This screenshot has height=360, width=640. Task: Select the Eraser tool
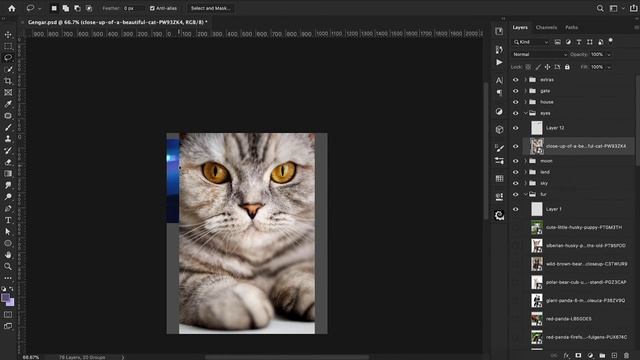pyautogui.click(x=8, y=162)
